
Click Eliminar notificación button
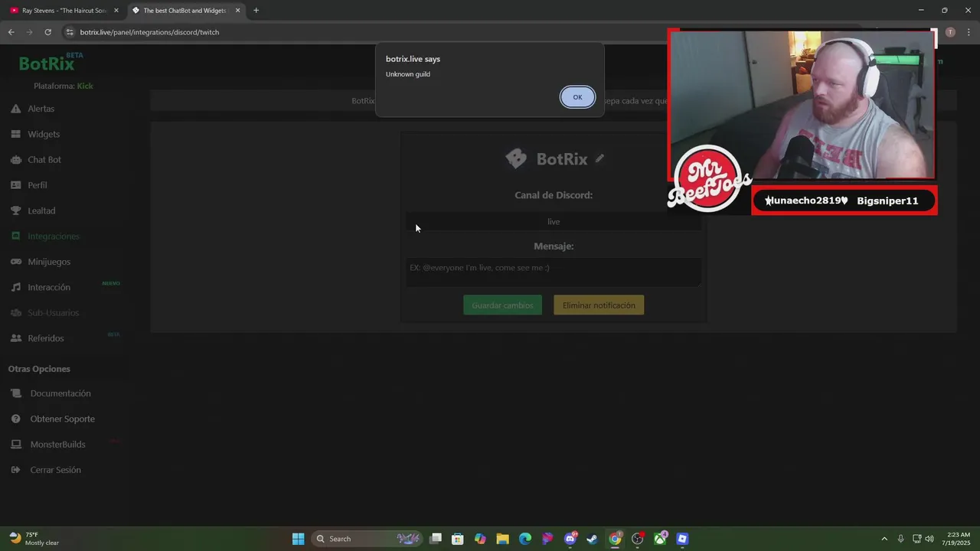[599, 305]
